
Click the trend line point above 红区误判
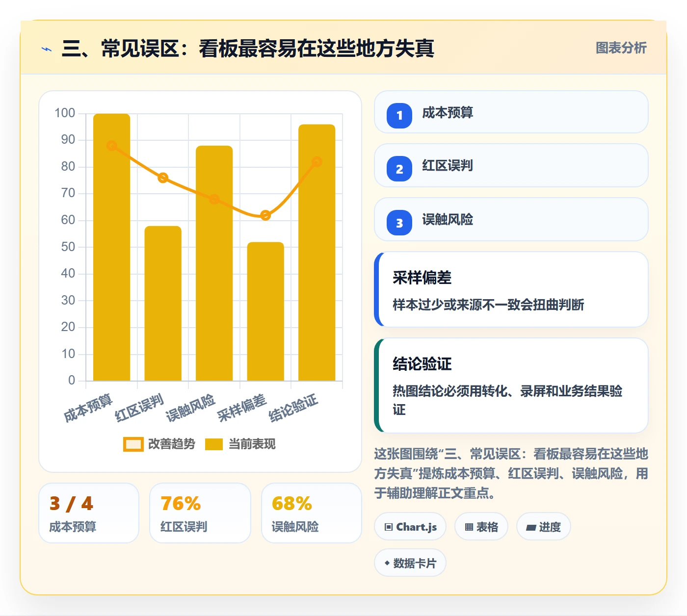coord(163,178)
